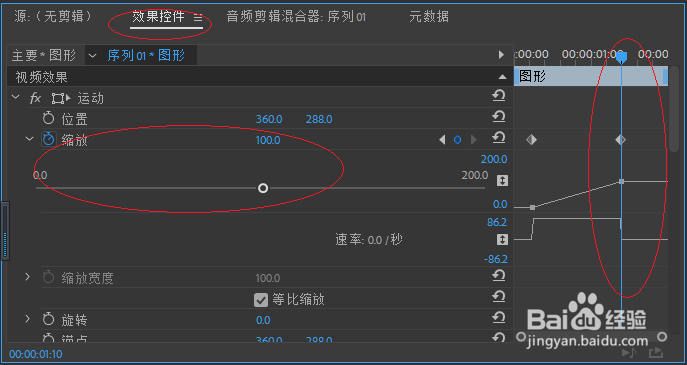Open the 元数据 tab
Viewport: 687px width, 365px height.
tap(428, 17)
